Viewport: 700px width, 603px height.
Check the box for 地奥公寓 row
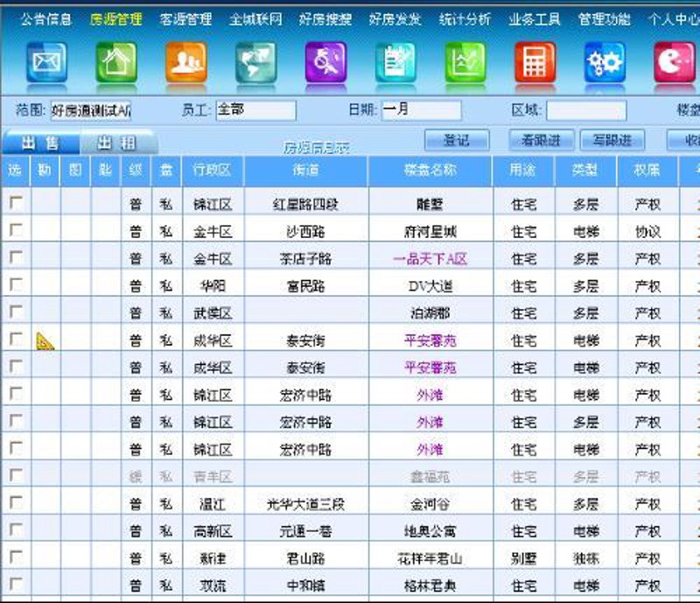click(x=16, y=529)
